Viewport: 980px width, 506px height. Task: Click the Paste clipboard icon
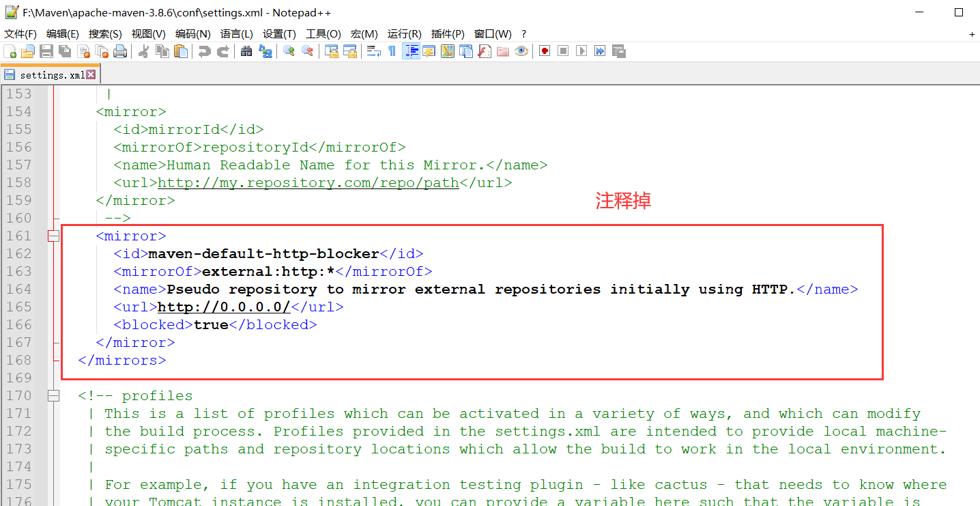(181, 51)
